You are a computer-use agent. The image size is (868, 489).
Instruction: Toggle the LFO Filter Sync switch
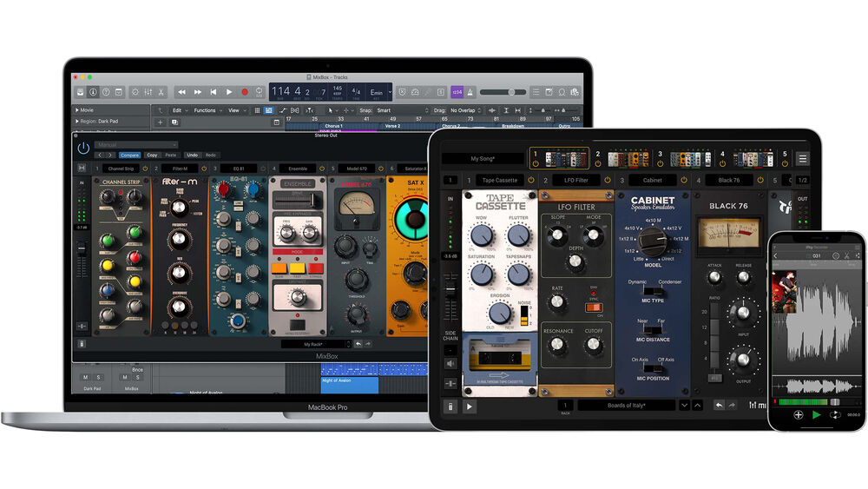coord(594,307)
